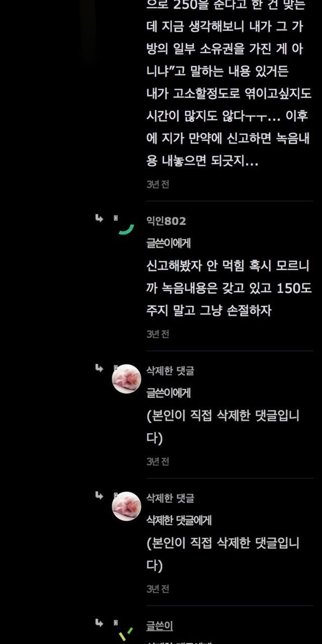Click the 글쓴이에게 tag under 익인802
322x644 pixels.
[169, 243]
